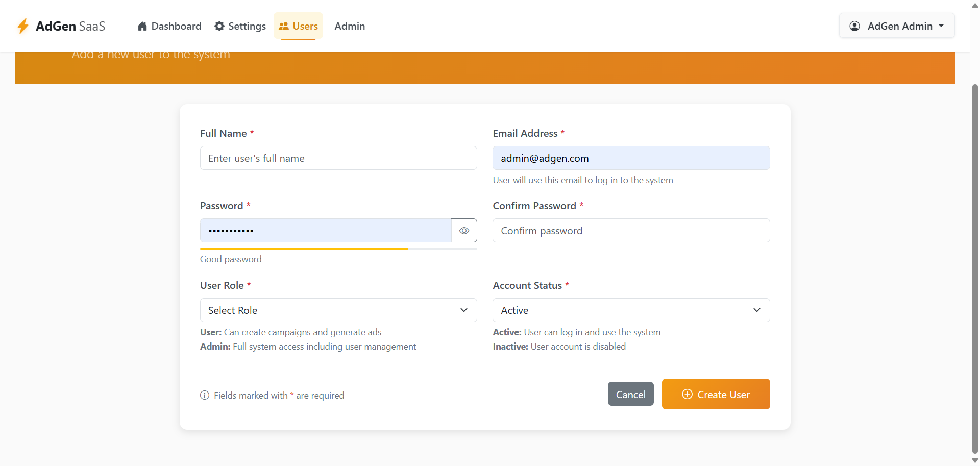Focus the Full Name input field
980x466 pixels.
338,158
